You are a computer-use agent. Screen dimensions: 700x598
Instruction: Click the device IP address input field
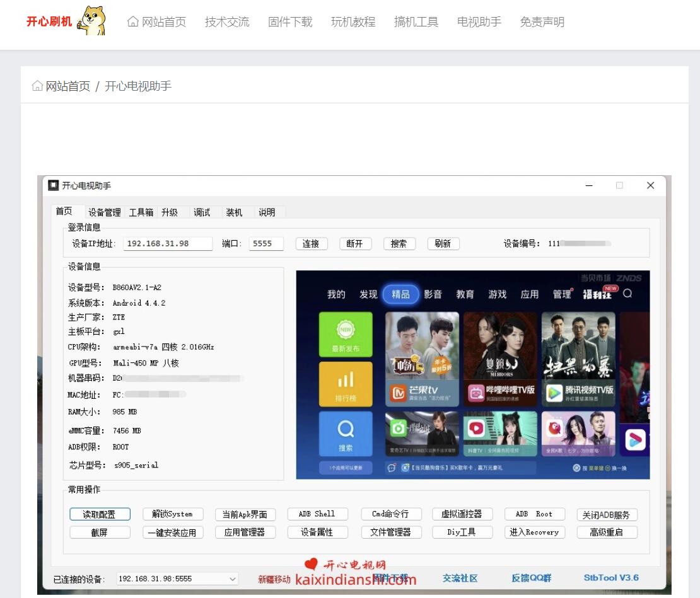169,243
